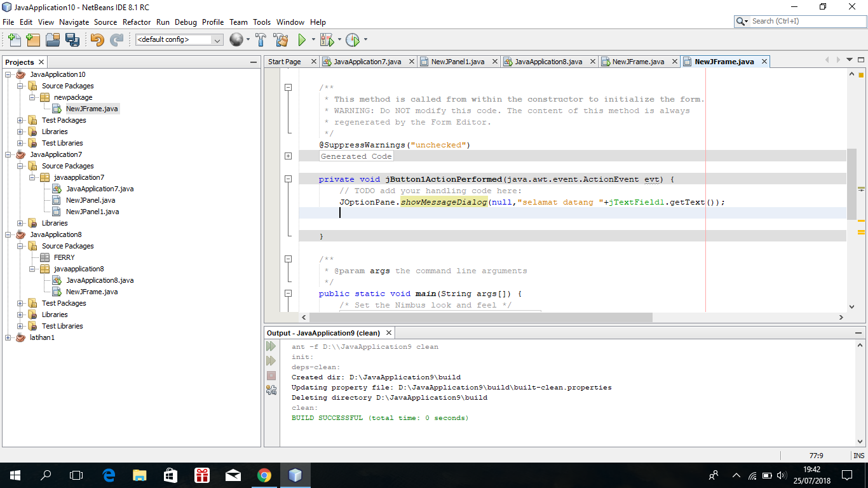Viewport: 868px width, 488px height.
Task: Open Google Chrome from the taskbar
Action: click(264, 475)
